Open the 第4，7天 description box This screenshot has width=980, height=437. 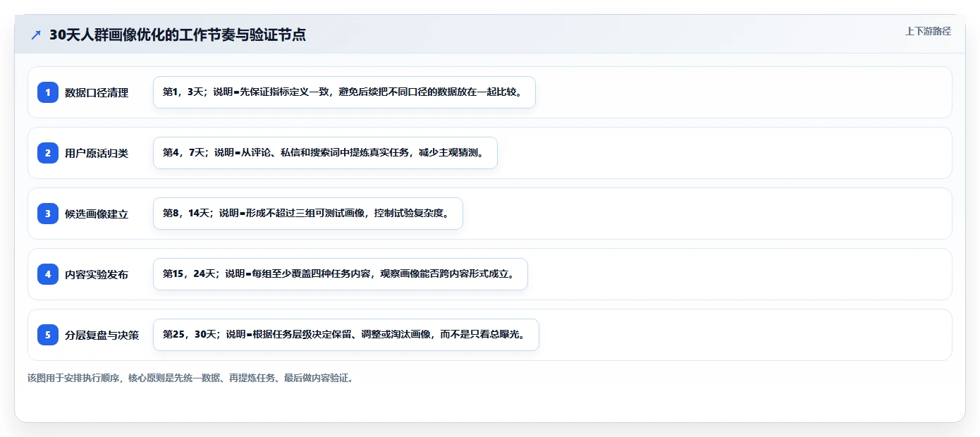pyautogui.click(x=325, y=153)
